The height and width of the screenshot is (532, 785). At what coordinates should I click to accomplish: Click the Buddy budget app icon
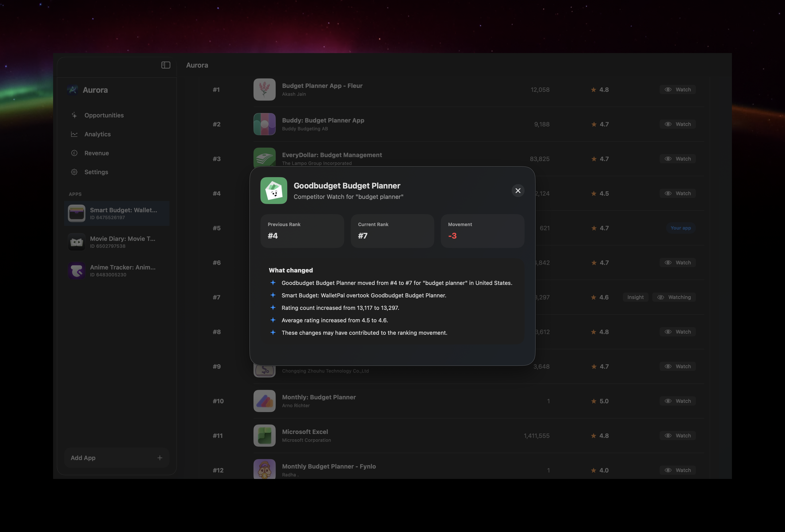pos(265,124)
